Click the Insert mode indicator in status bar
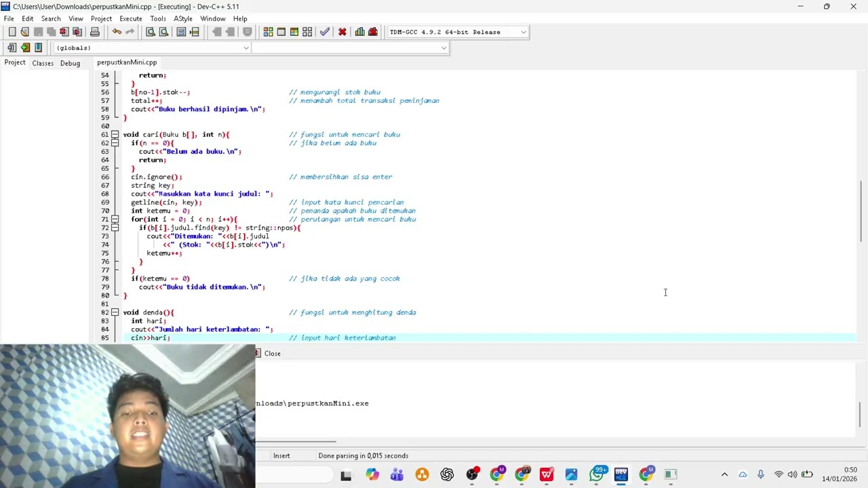 tap(281, 455)
